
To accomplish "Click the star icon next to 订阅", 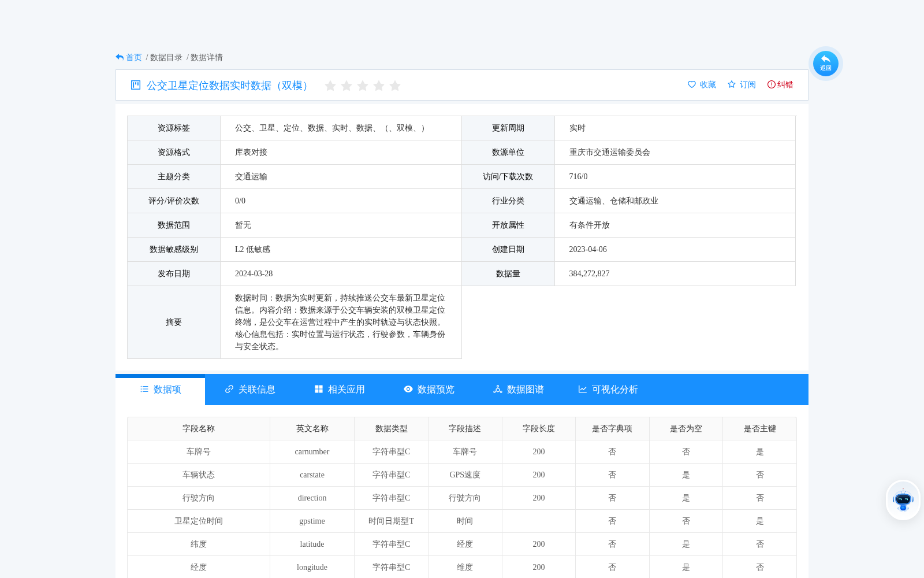I will [732, 84].
